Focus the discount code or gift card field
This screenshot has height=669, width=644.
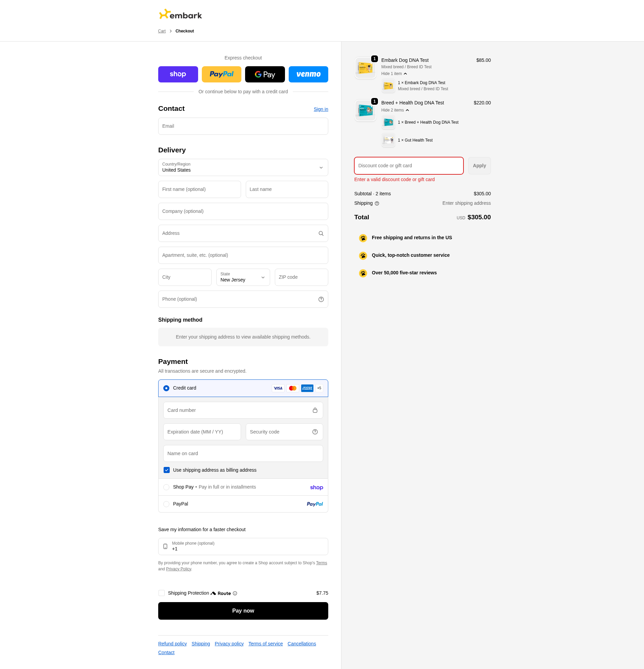[409, 166]
